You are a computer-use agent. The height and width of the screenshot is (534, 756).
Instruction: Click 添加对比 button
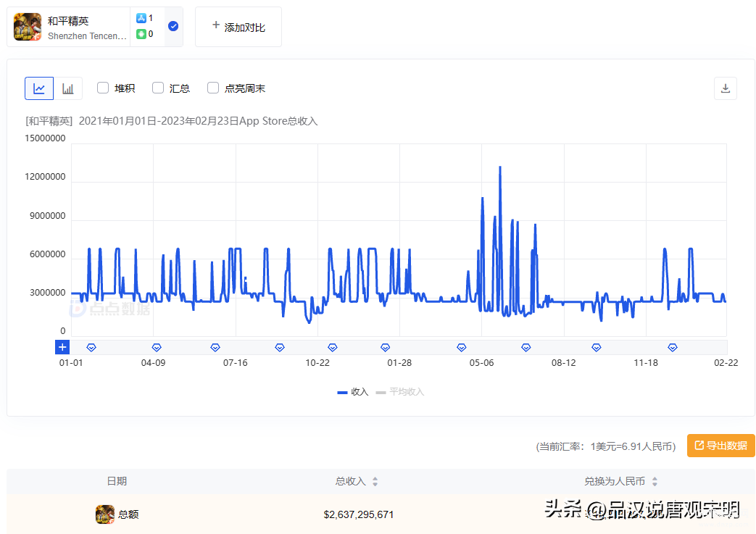pos(238,27)
